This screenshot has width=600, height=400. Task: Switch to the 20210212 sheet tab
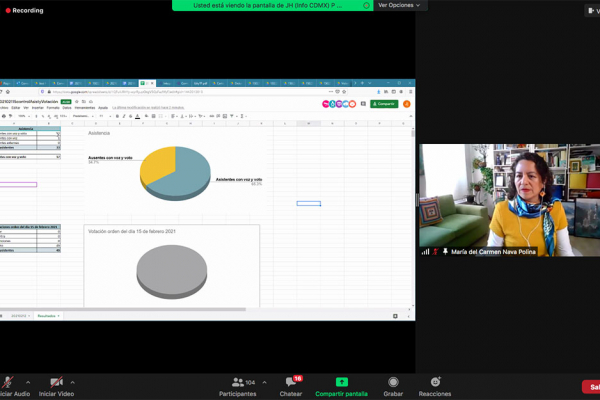pyautogui.click(x=20, y=316)
